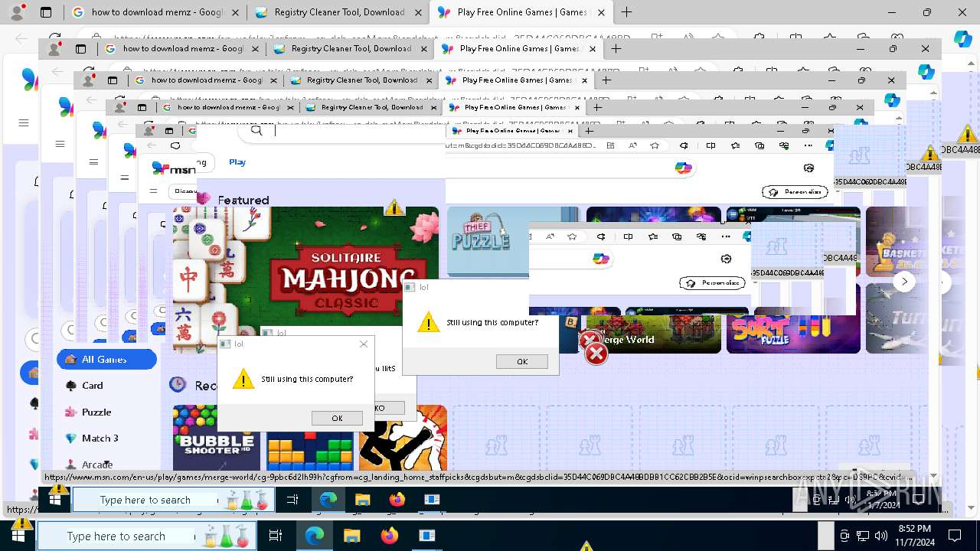Image resolution: width=980 pixels, height=551 pixels.
Task: Open the falling blocks game thumbnail
Action: [x=310, y=450]
